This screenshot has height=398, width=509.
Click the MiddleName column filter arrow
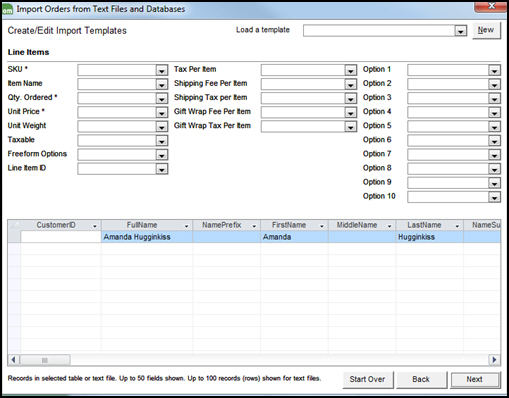(389, 226)
